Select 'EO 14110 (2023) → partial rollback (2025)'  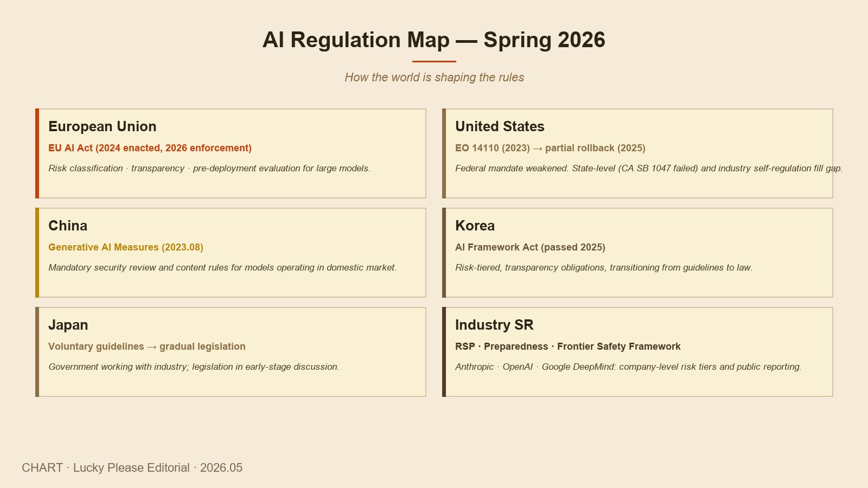pyautogui.click(x=550, y=148)
